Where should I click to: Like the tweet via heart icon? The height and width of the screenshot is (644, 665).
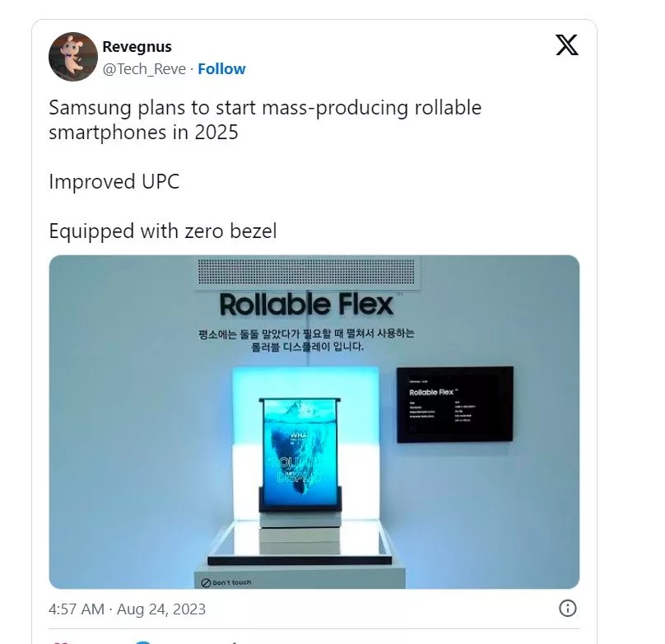click(59, 642)
